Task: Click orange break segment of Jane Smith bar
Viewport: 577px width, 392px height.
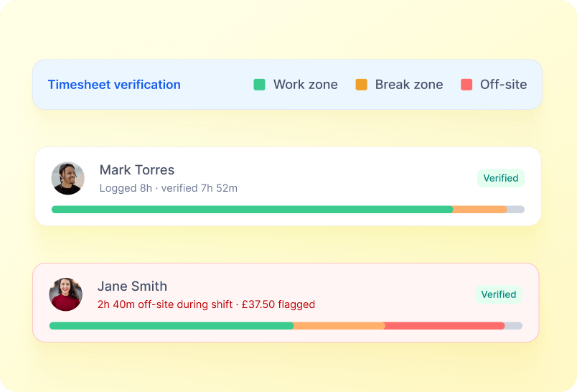Action: [339, 326]
